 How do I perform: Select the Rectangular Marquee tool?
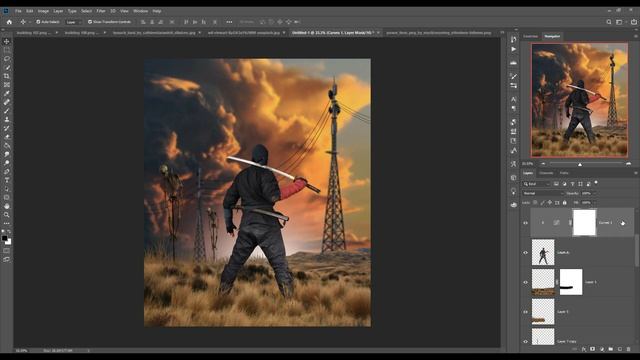(7, 50)
